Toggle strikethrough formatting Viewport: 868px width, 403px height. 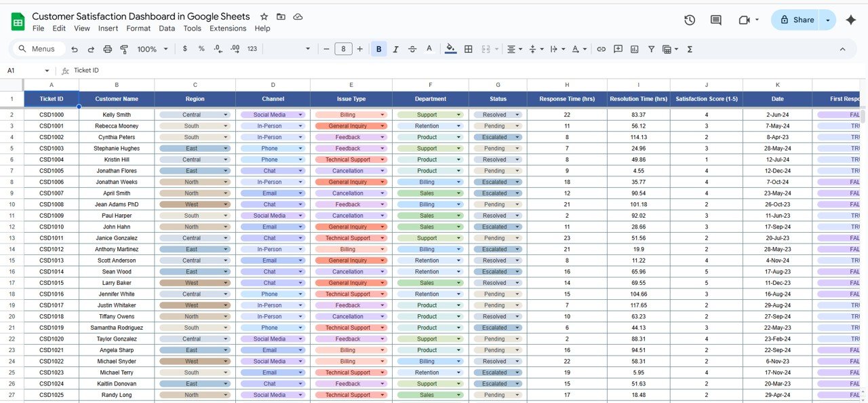[412, 49]
